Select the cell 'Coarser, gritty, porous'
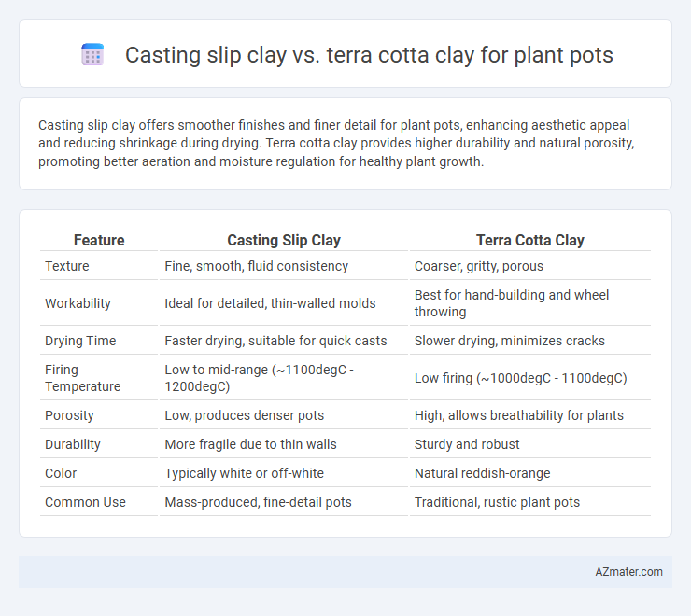The image size is (691, 616). [x=479, y=266]
